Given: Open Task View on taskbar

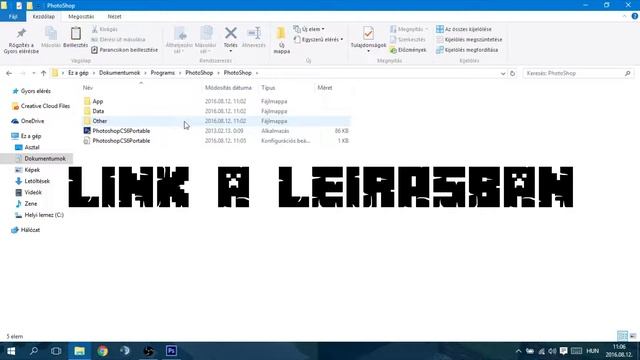Looking at the screenshot, I should 56,351.
